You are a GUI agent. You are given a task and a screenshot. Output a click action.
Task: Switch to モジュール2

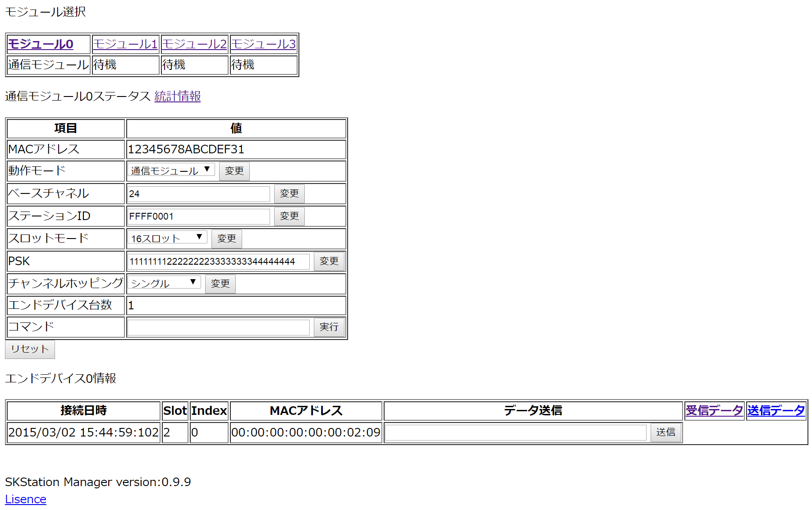click(194, 44)
